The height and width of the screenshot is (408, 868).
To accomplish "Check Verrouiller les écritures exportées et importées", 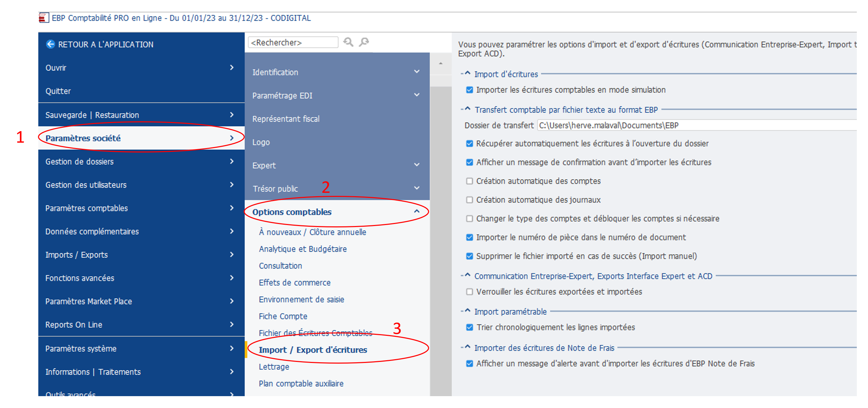I will coord(469,292).
